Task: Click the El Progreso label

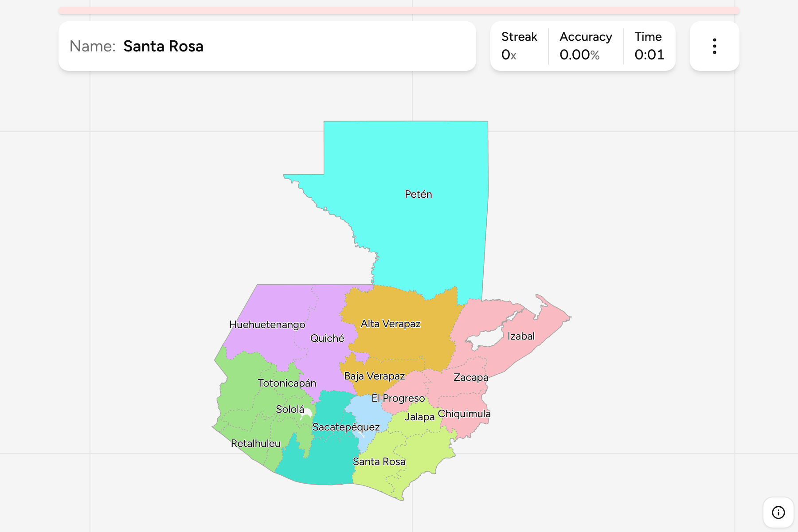Action: click(398, 398)
